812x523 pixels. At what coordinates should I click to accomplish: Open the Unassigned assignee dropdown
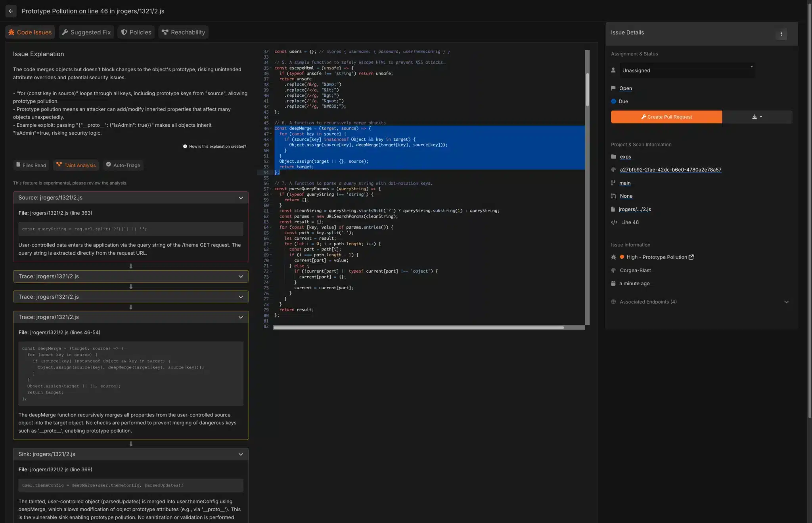[x=687, y=71]
